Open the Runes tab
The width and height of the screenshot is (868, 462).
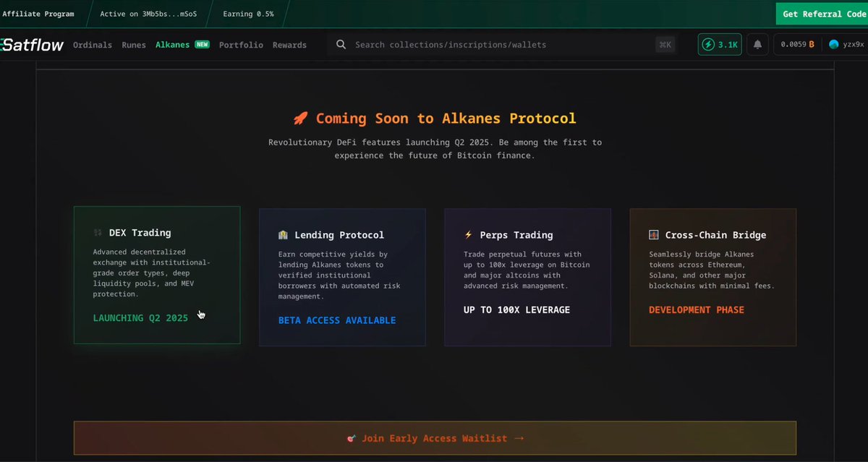pyautogui.click(x=134, y=45)
